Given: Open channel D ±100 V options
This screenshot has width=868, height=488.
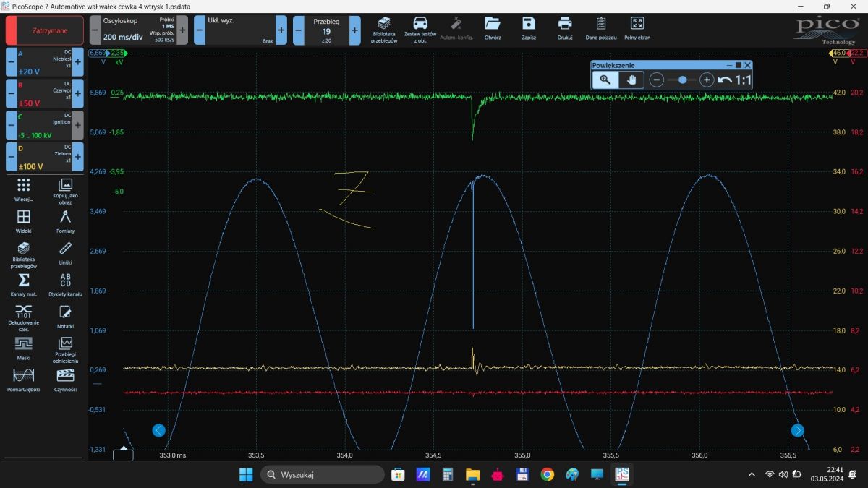Looking at the screenshot, I should pos(44,157).
